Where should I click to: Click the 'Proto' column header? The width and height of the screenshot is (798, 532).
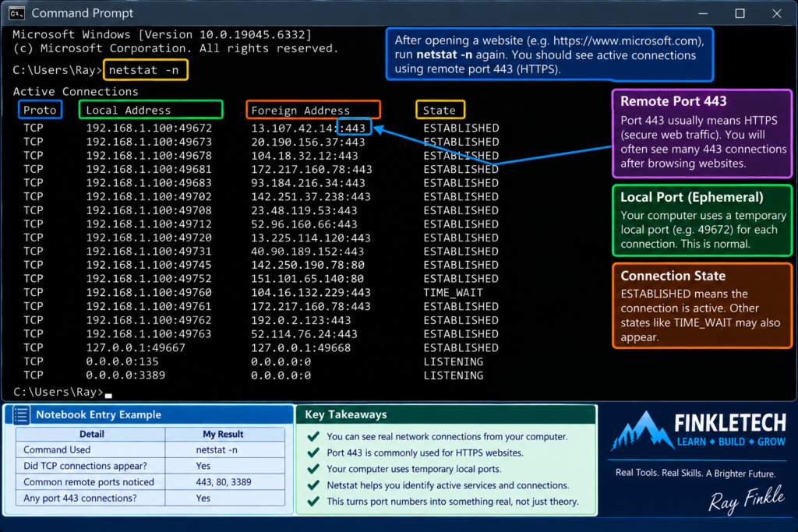41,110
